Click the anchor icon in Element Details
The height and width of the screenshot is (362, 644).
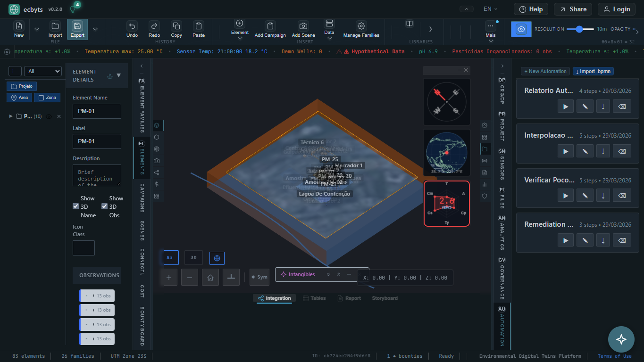click(110, 76)
